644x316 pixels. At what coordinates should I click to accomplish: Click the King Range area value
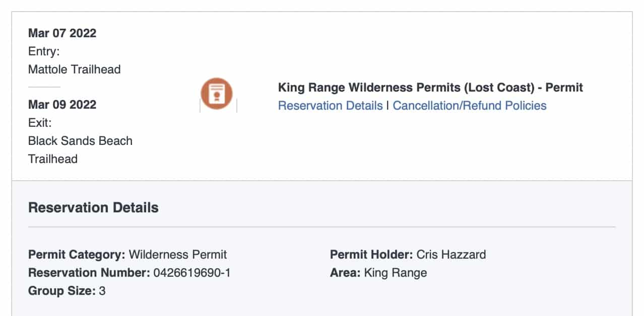coord(395,273)
